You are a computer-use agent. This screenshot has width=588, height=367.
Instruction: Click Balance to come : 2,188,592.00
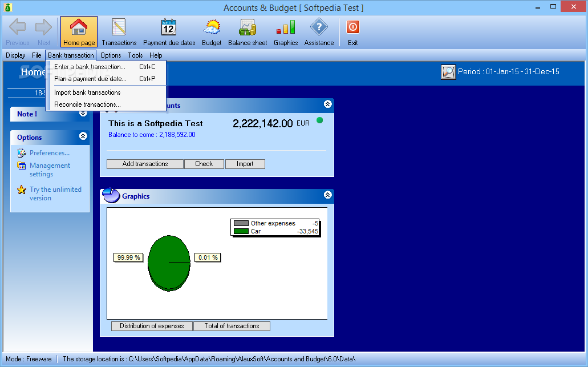coord(152,135)
